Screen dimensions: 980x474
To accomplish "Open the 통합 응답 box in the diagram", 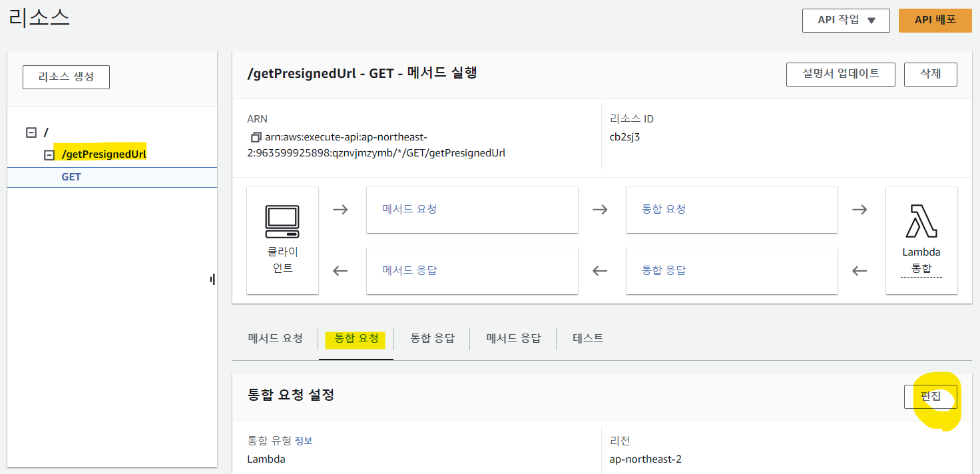I will 732,271.
